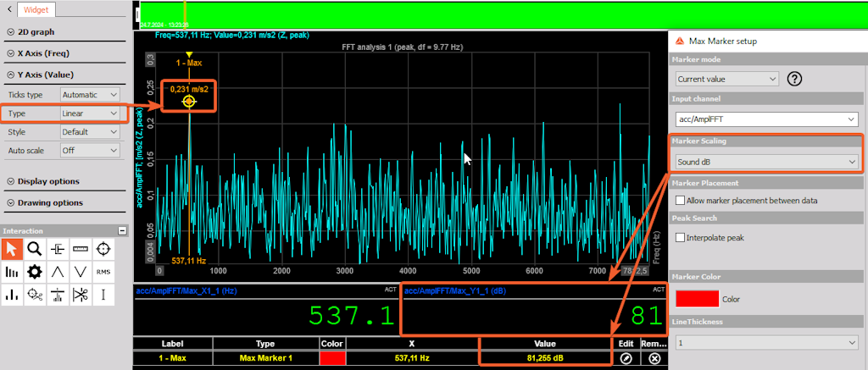Viewport: 868px width, 370px height.
Task: Pick the red Marker Color swatch
Action: point(698,299)
